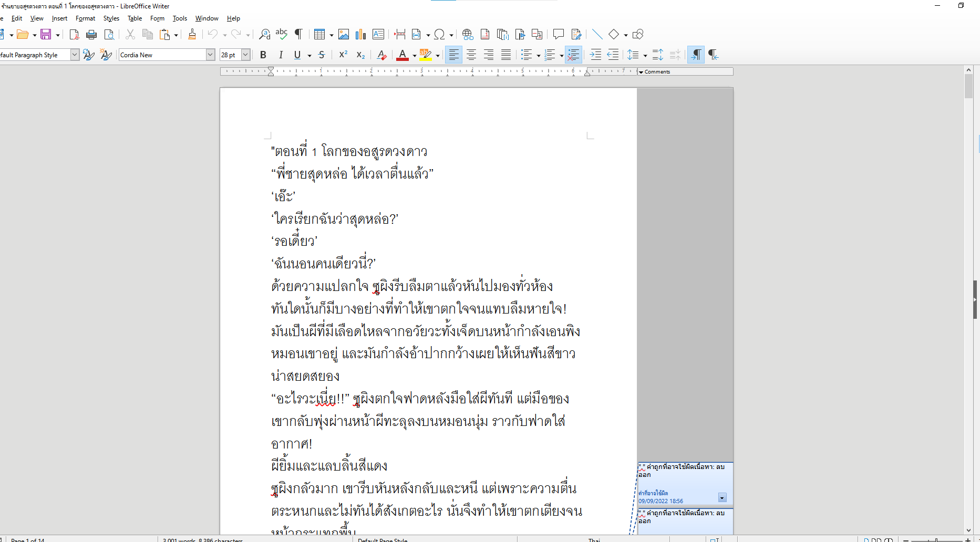This screenshot has height=542, width=980.
Task: Print the document
Action: [91, 35]
